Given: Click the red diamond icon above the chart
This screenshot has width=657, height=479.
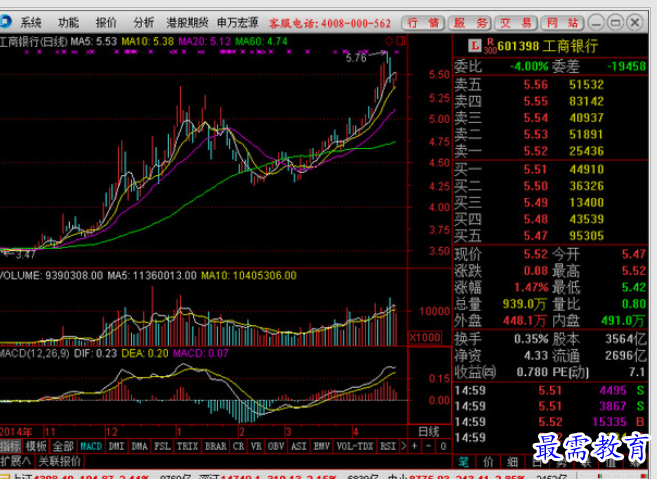Looking at the screenshot, I should [x=389, y=41].
